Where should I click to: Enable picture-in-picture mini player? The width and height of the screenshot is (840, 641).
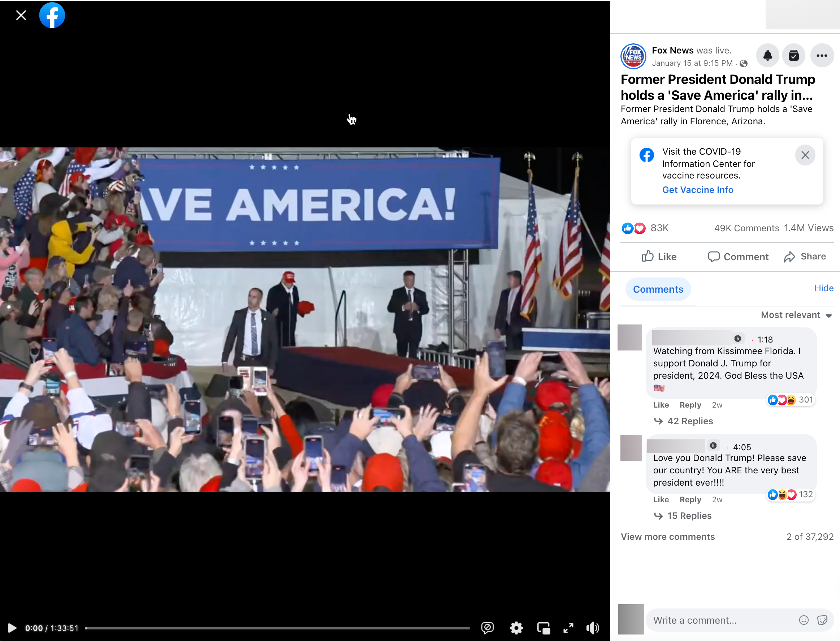[x=543, y=628]
